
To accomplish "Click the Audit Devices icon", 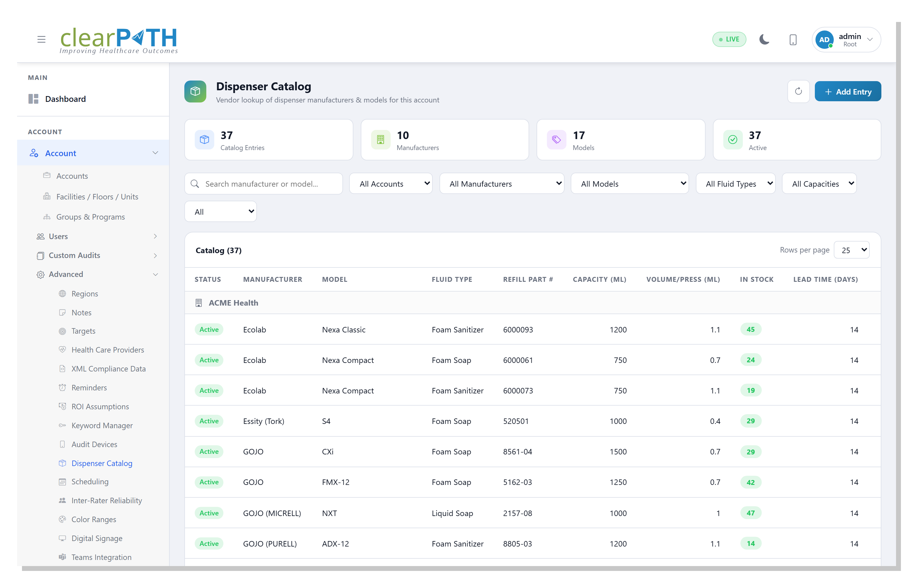I will (x=62, y=444).
